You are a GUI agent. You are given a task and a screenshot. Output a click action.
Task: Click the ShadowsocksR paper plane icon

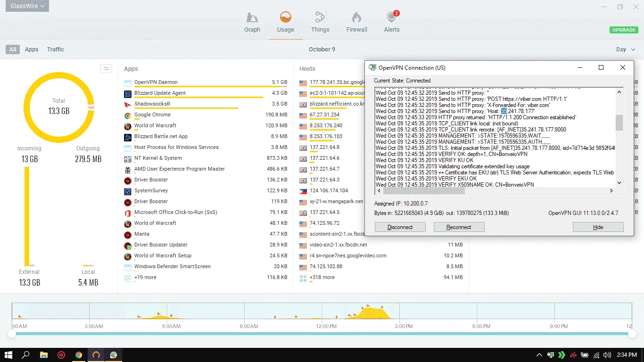[127, 104]
